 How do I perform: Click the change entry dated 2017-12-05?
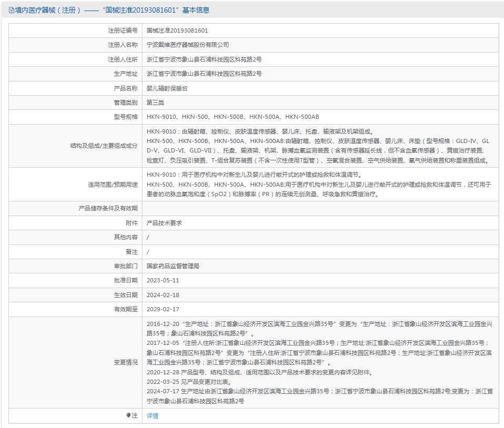(320, 353)
